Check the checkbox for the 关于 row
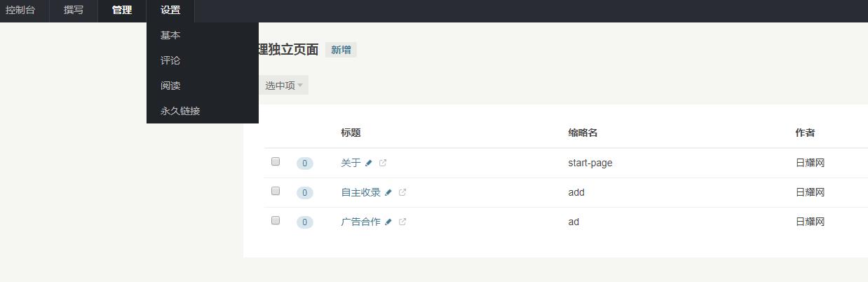This screenshot has height=282, width=868. 276,161
